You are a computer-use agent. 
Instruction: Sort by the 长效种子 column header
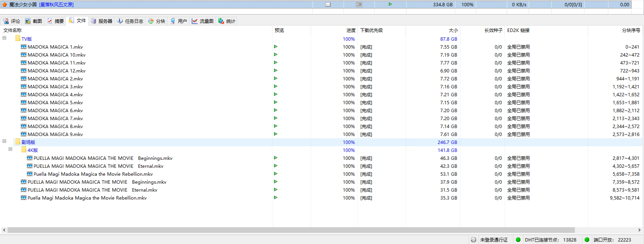[493, 30]
